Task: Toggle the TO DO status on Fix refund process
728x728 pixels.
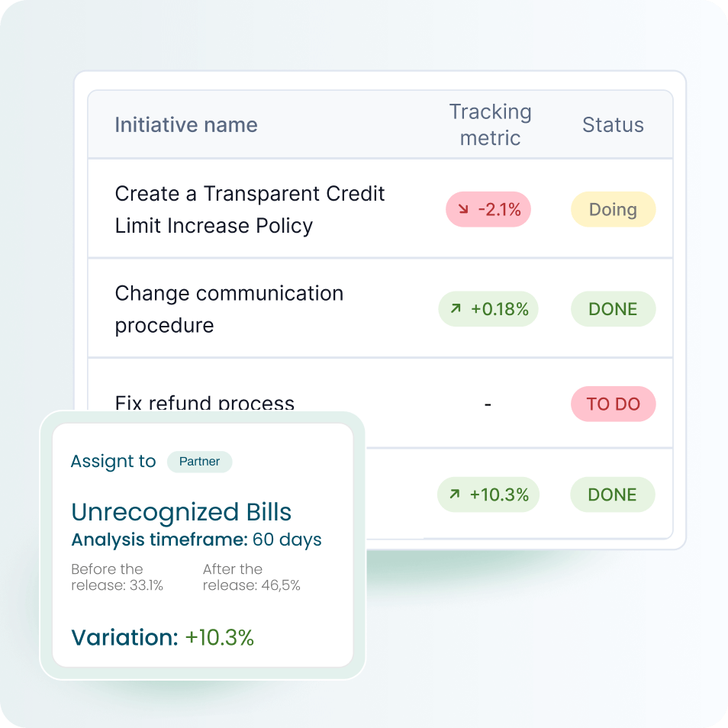Action: pyautogui.click(x=613, y=404)
